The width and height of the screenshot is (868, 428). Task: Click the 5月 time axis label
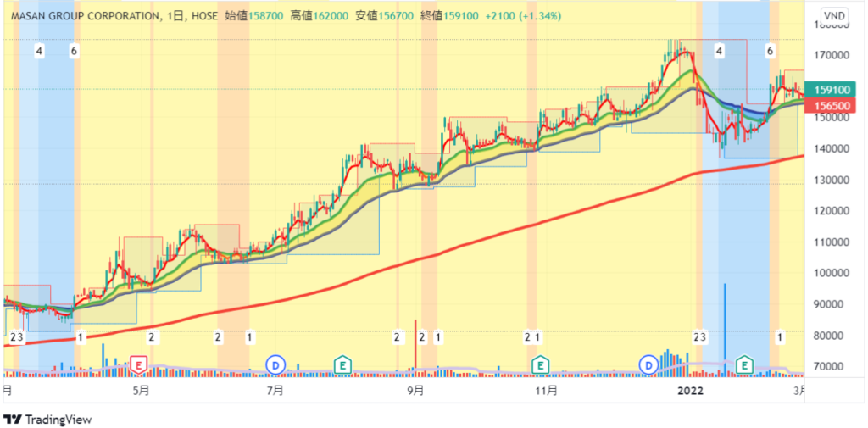[141, 391]
